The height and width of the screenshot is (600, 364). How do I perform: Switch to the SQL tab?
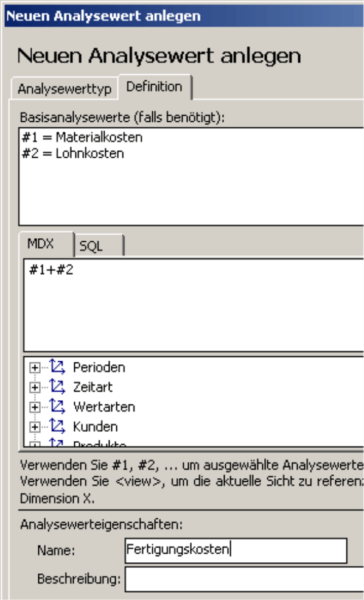click(x=99, y=245)
